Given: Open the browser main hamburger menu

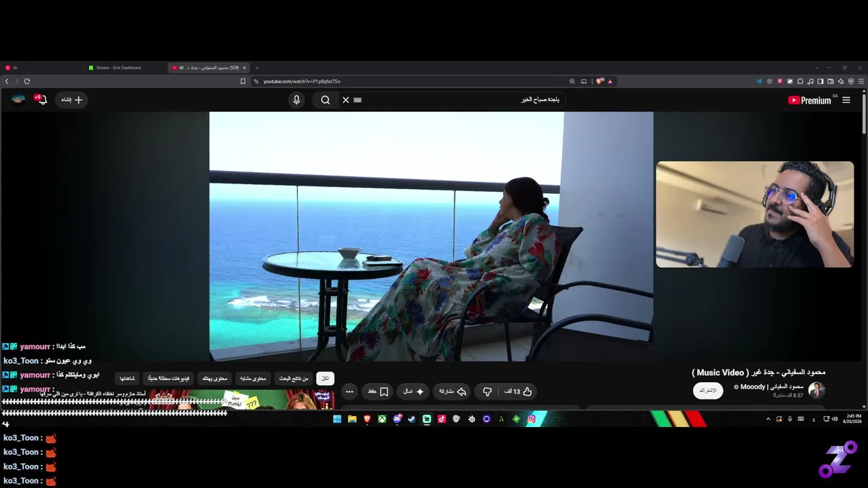Looking at the screenshot, I should click(862, 81).
